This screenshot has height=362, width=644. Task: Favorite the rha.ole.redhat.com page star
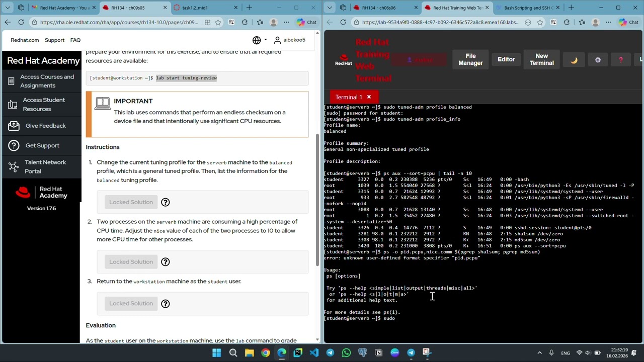point(218,22)
